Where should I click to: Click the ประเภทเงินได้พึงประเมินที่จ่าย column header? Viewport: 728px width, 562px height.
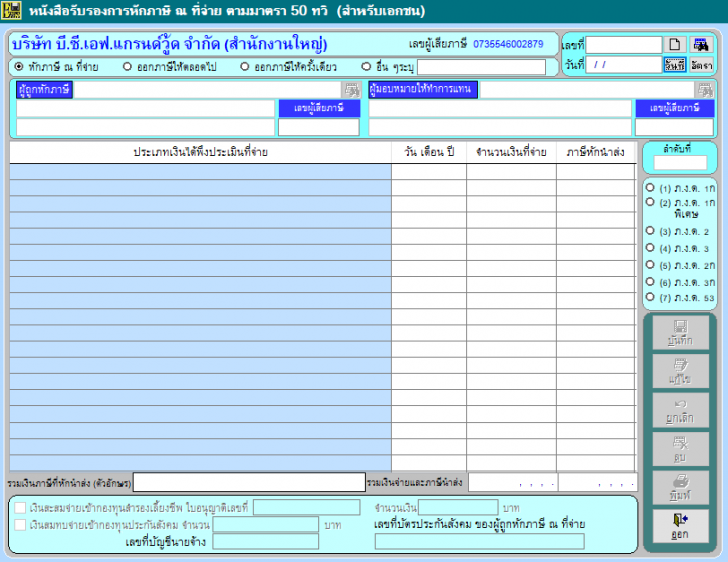[x=201, y=152]
